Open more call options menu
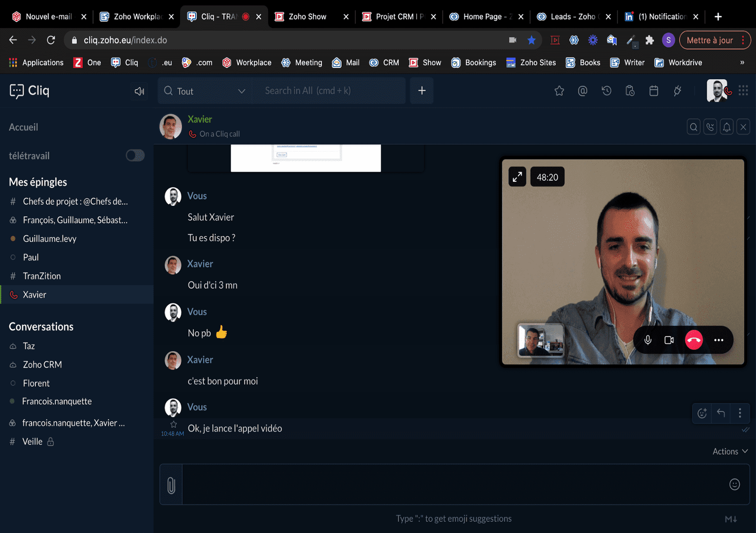This screenshot has width=756, height=533. point(719,340)
